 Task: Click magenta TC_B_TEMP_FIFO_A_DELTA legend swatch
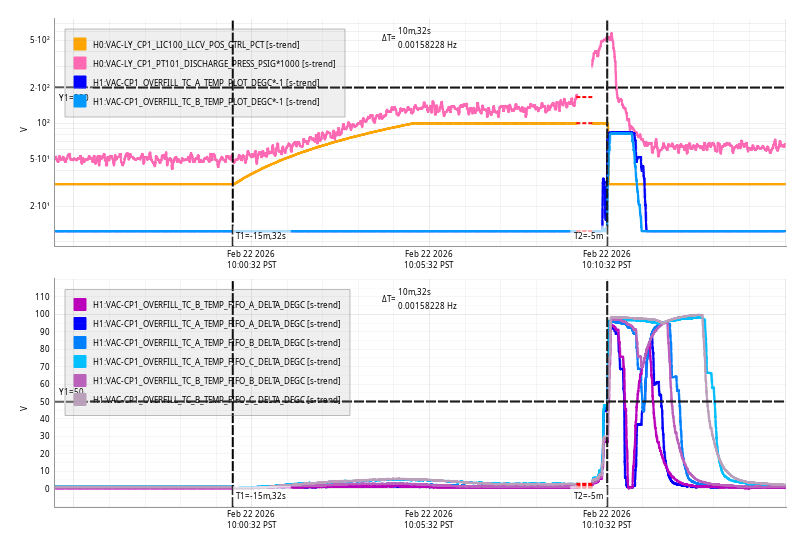pyautogui.click(x=80, y=304)
